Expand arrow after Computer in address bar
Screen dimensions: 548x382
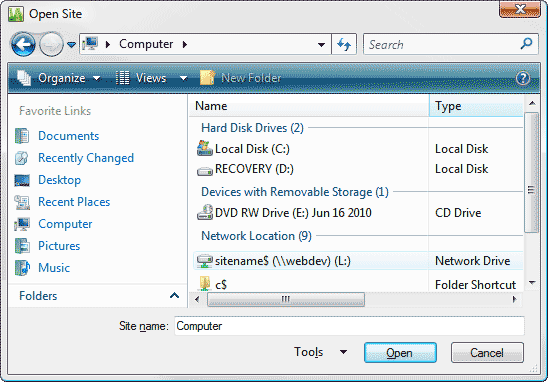185,44
